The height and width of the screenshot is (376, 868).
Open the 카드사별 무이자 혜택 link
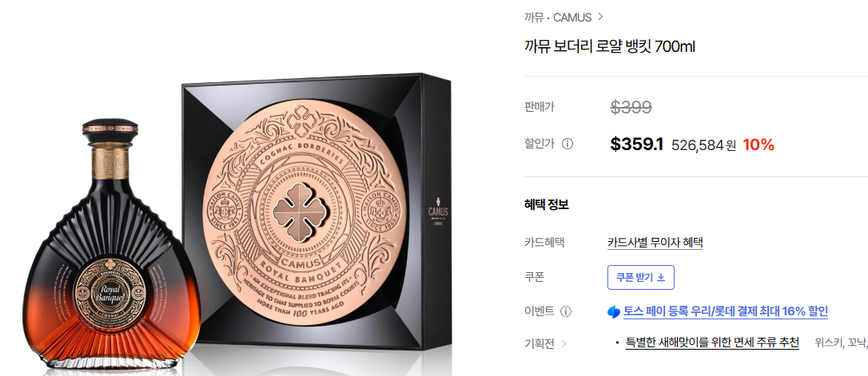[x=655, y=242]
